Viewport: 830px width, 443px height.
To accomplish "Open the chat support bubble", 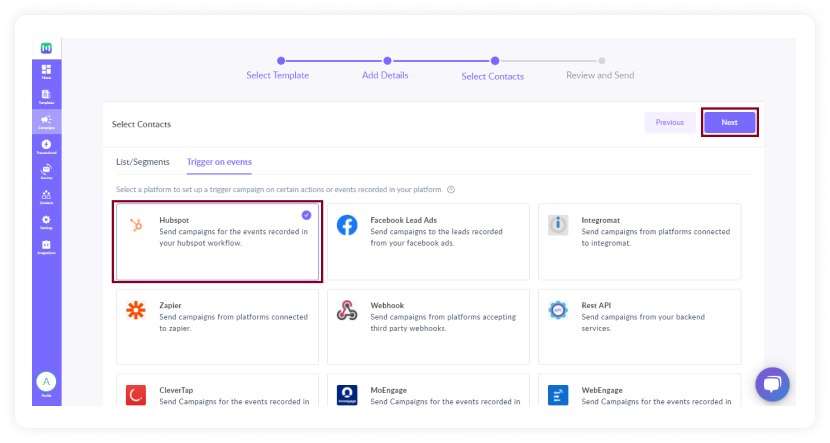I will click(772, 384).
